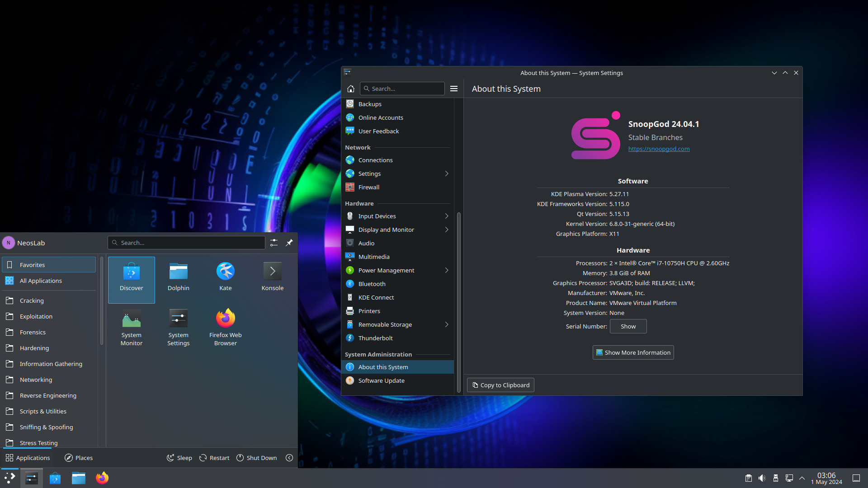This screenshot has width=868, height=488.
Task: Put the computer to Sleep
Action: [179, 458]
